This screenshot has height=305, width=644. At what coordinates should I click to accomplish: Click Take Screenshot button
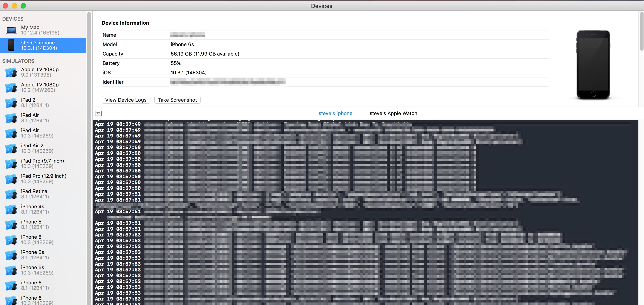(x=177, y=100)
